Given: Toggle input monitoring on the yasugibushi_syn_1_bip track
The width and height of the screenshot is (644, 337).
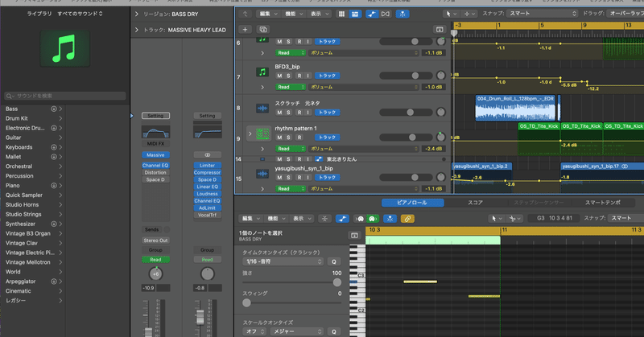Looking at the screenshot, I should click(x=308, y=177).
